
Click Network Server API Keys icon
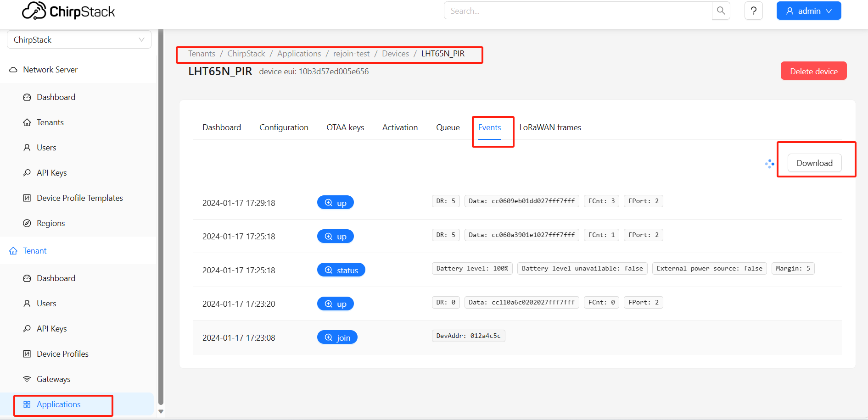pos(27,173)
